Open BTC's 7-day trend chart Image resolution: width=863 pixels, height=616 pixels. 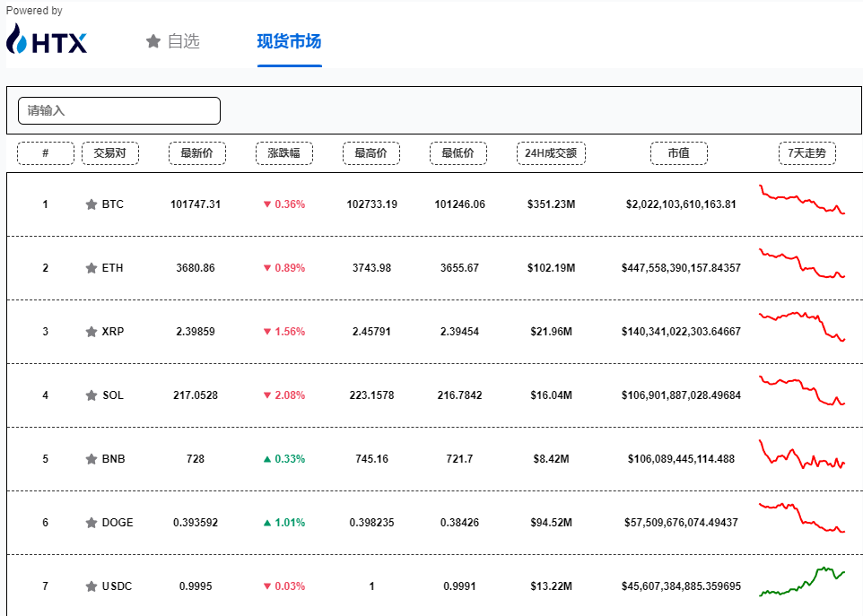coord(801,199)
